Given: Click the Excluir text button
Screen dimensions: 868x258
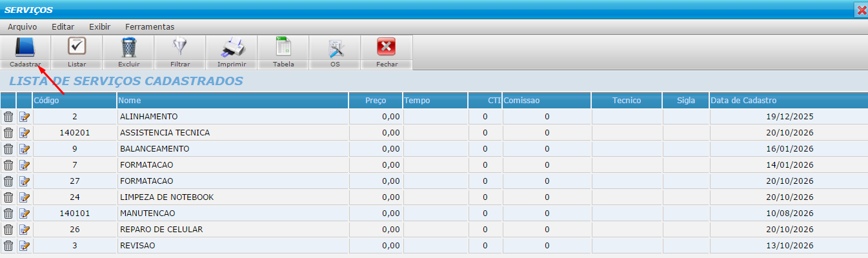Looking at the screenshot, I should [x=128, y=64].
